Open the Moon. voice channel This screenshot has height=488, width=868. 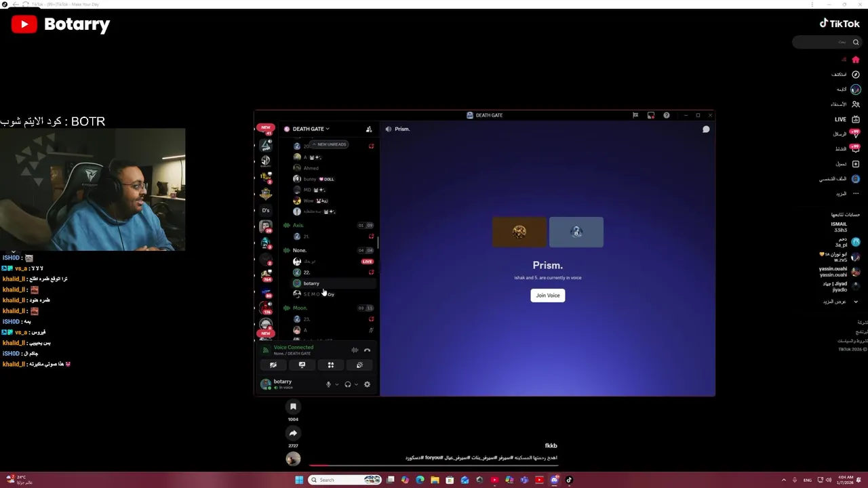(300, 308)
